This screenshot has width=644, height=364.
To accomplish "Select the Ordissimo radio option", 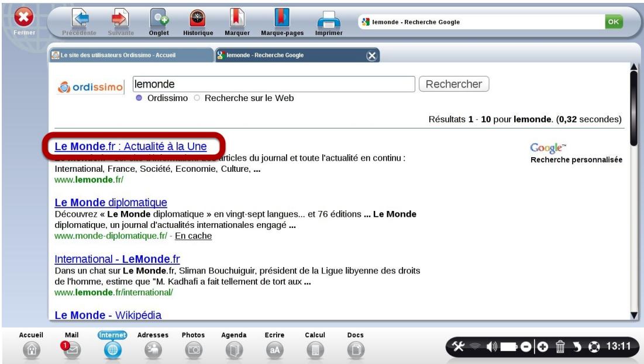I will [139, 98].
